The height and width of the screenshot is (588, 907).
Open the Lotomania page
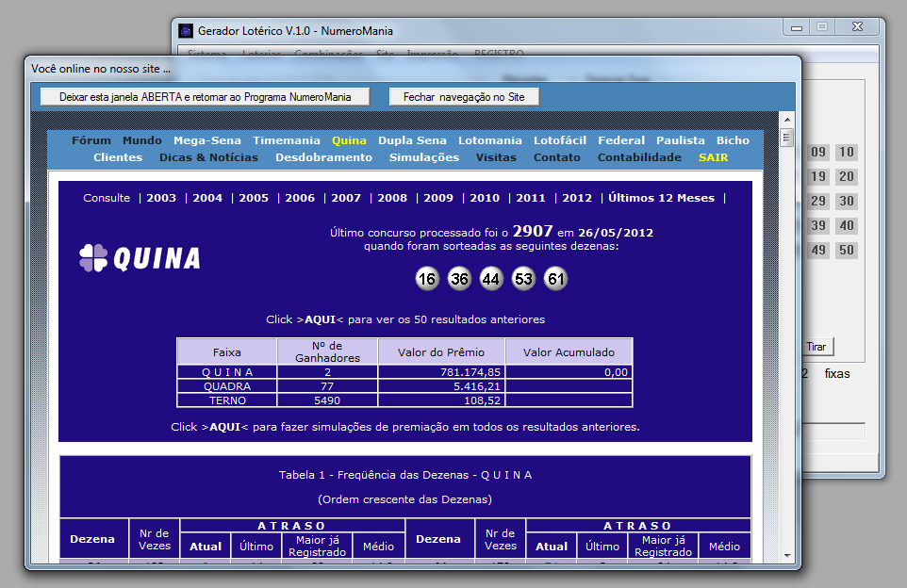point(490,140)
